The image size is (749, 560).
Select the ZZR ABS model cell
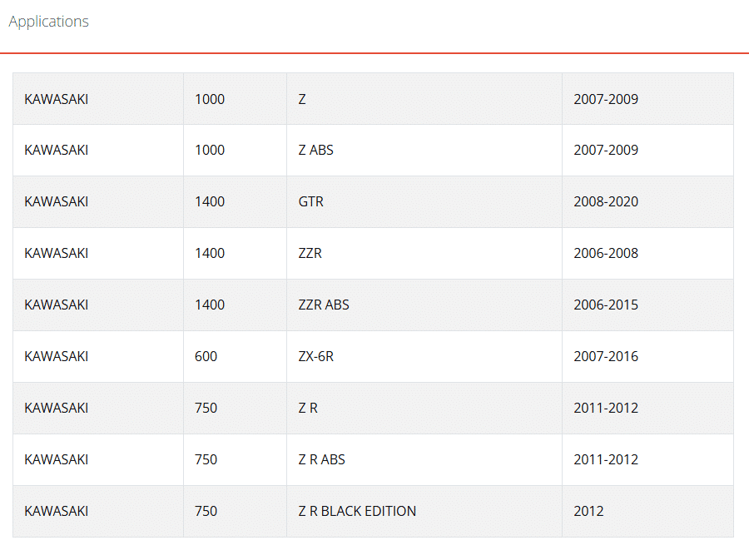(x=324, y=305)
